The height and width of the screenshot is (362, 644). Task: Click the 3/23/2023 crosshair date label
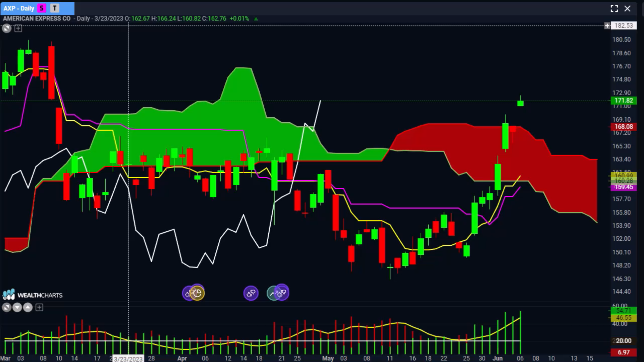(128, 359)
